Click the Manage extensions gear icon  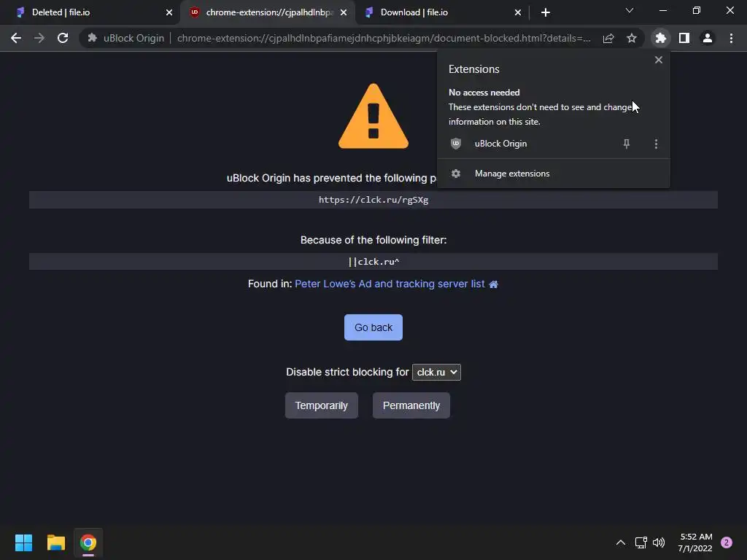coord(456,174)
